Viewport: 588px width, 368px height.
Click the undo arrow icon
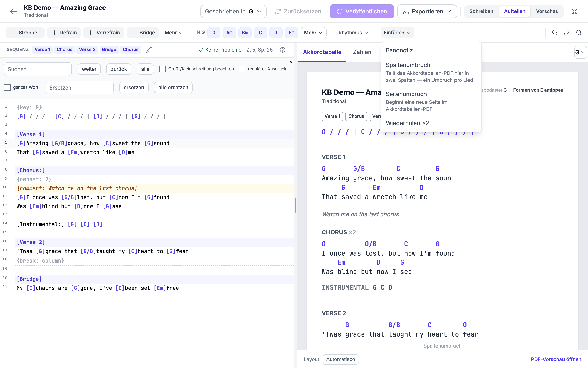click(554, 33)
